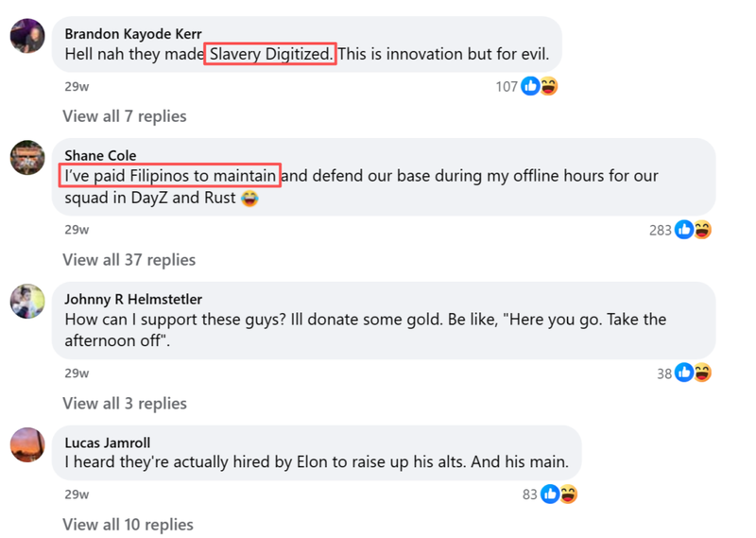Open Shane Cole's avatar
Image resolution: width=756 pixels, height=538 pixels.
pyautogui.click(x=27, y=158)
